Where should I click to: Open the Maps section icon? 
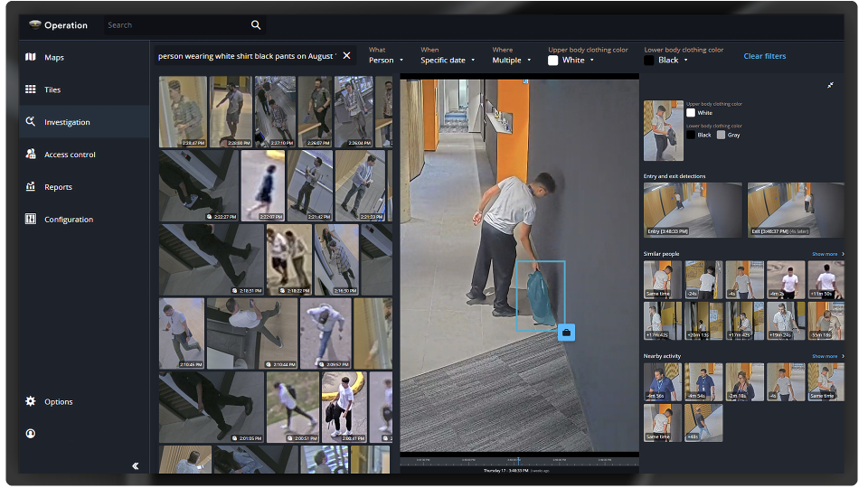tap(31, 58)
